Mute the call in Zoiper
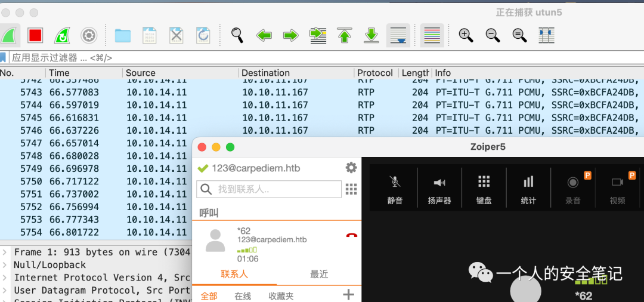The height and width of the screenshot is (302, 644). (395, 189)
